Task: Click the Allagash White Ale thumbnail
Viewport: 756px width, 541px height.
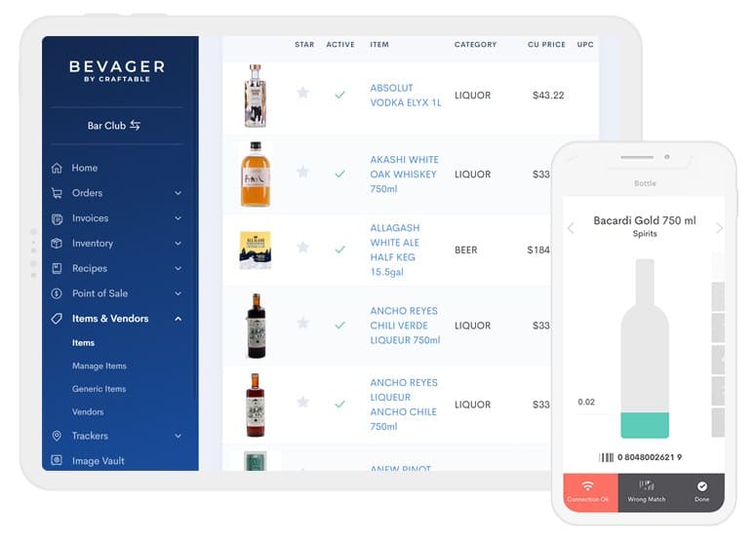Action: 256,250
